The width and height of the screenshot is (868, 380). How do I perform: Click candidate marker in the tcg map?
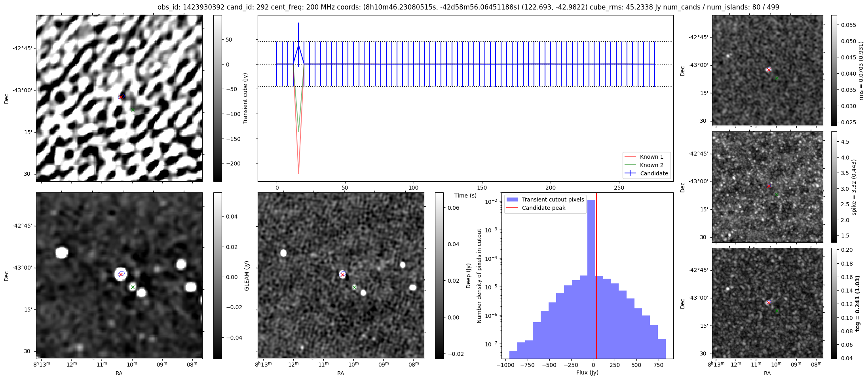tap(768, 302)
